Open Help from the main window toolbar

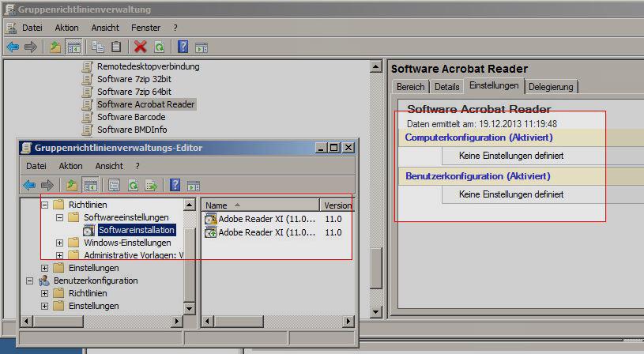point(183,47)
